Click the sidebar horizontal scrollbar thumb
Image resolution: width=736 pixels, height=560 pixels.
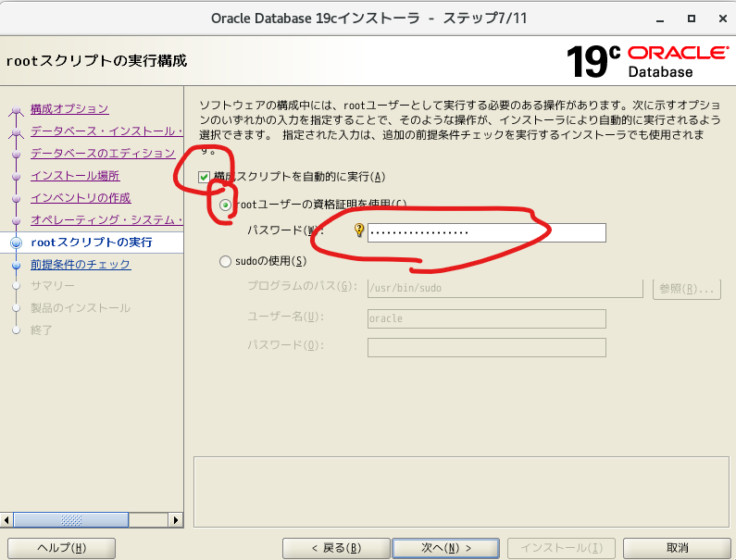[x=71, y=520]
